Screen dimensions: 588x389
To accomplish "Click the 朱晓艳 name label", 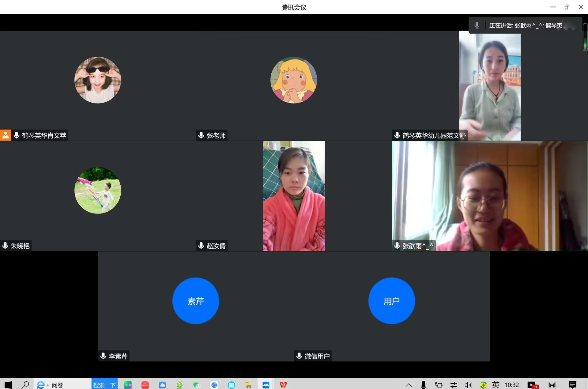I will point(20,246).
